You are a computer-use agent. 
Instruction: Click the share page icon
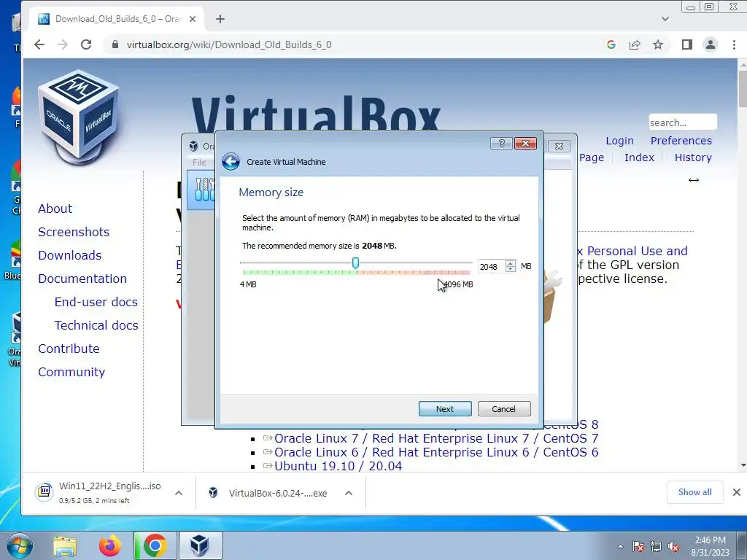pyautogui.click(x=635, y=44)
